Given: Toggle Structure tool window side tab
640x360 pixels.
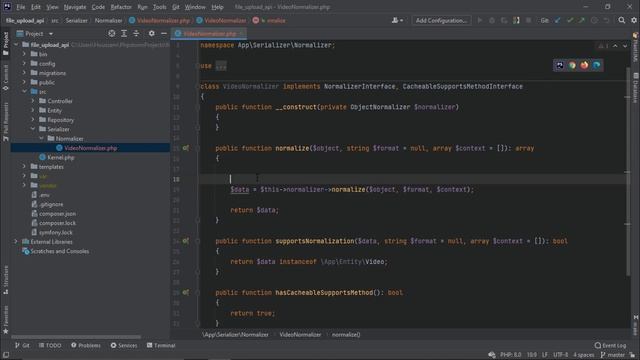Looking at the screenshot, I should (5, 280).
